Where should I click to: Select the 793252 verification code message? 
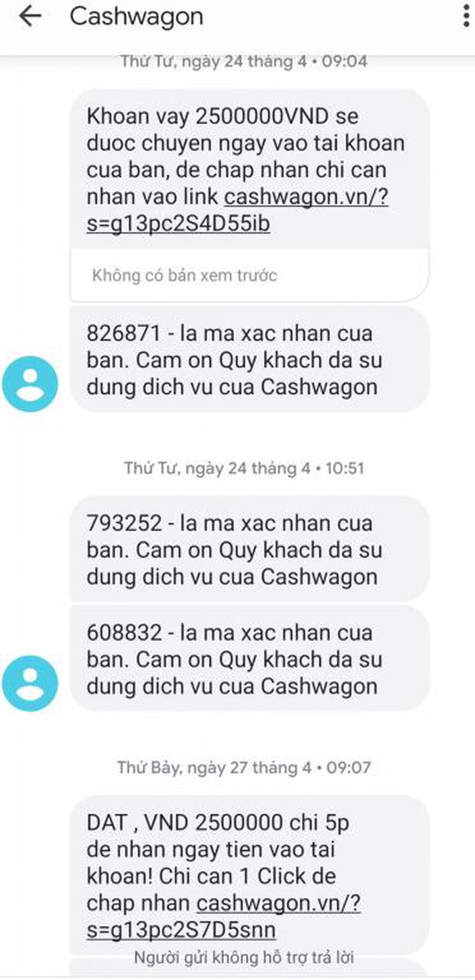pos(249,549)
